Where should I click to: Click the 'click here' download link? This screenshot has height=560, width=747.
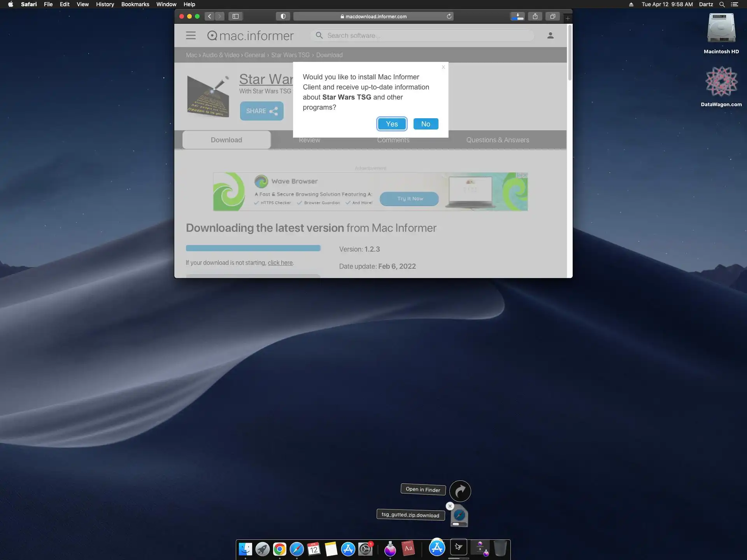point(280,263)
